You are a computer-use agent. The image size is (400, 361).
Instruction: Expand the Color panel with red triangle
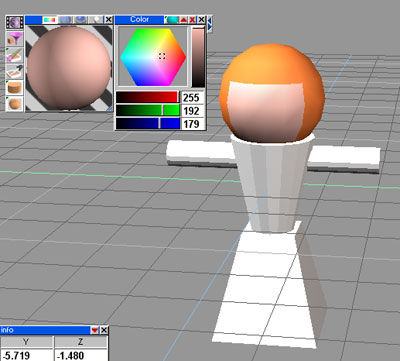pos(184,20)
